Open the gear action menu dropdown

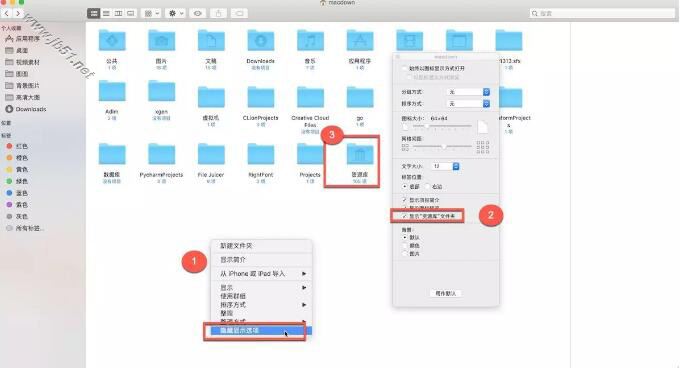[176, 13]
